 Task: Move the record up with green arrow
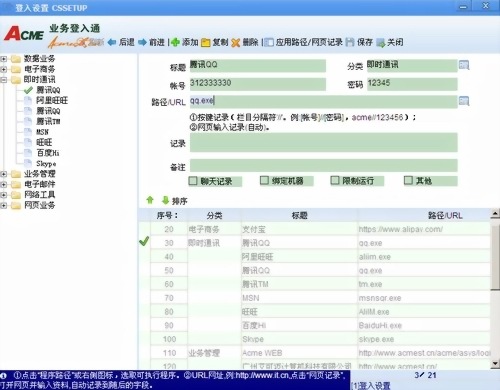pyautogui.click(x=150, y=200)
